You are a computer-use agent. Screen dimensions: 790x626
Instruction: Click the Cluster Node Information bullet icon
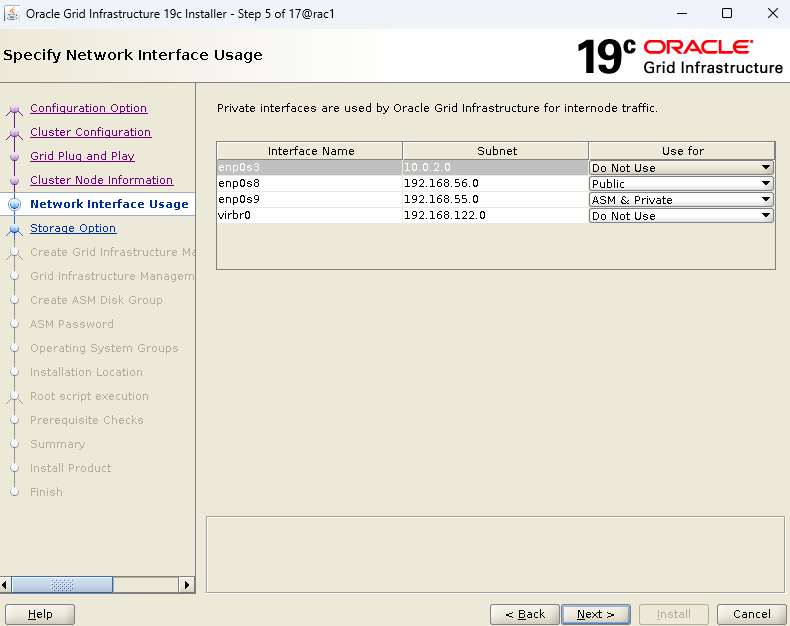pos(15,180)
